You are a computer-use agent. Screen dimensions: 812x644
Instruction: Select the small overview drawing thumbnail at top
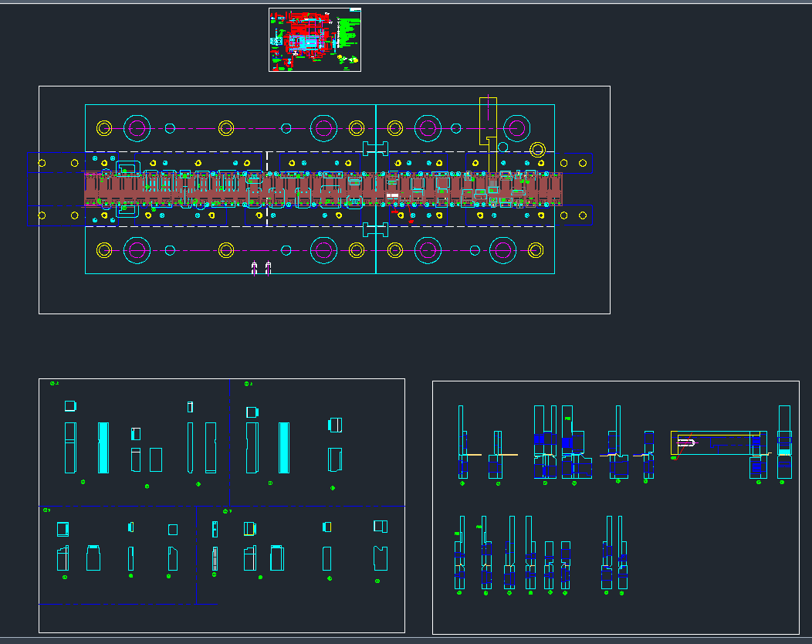pyautogui.click(x=314, y=39)
